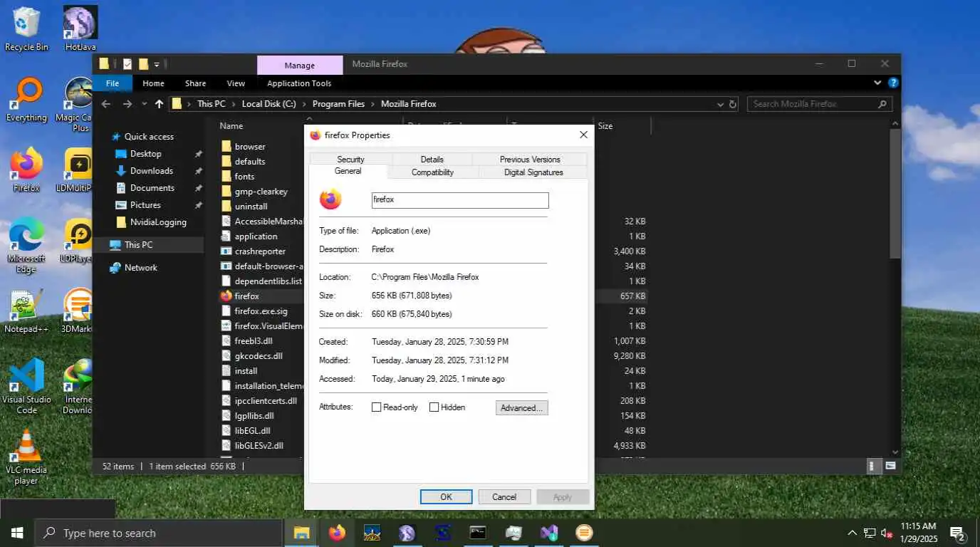Go up one folder level
This screenshot has height=547, width=980.
(159, 104)
